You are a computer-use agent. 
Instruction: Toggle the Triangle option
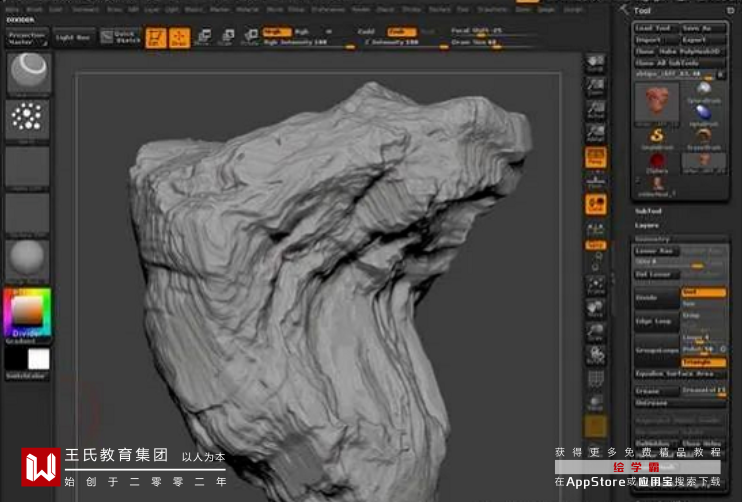(x=703, y=362)
